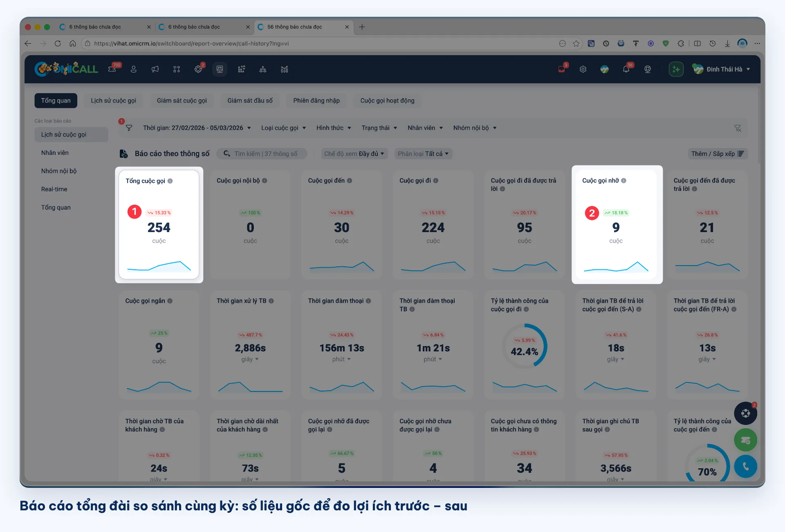Switch to Cuộc gọi hoạt động tab
This screenshot has width=785, height=532.
pos(387,101)
